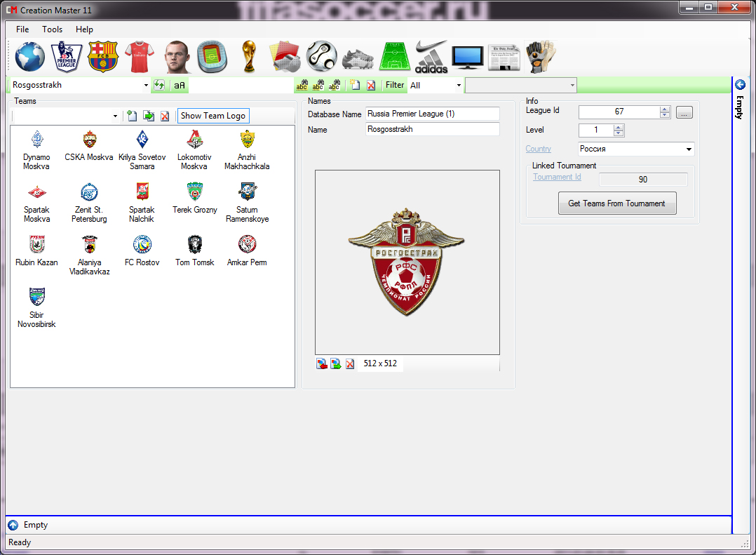Follow the Tournament Id link
The image size is (756, 555).
coord(557,177)
